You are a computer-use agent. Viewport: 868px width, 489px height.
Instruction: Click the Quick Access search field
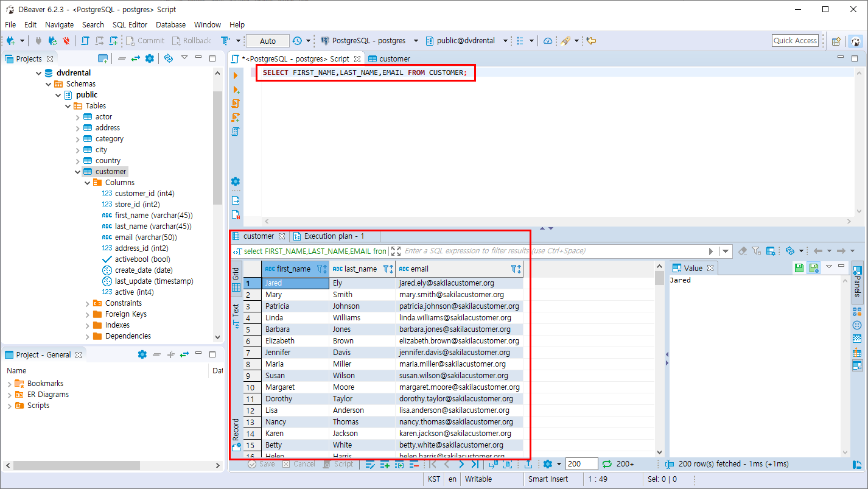click(795, 41)
